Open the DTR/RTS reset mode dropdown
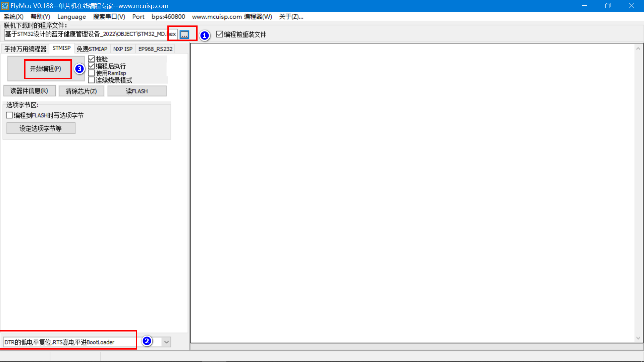644x362 pixels. click(x=166, y=342)
